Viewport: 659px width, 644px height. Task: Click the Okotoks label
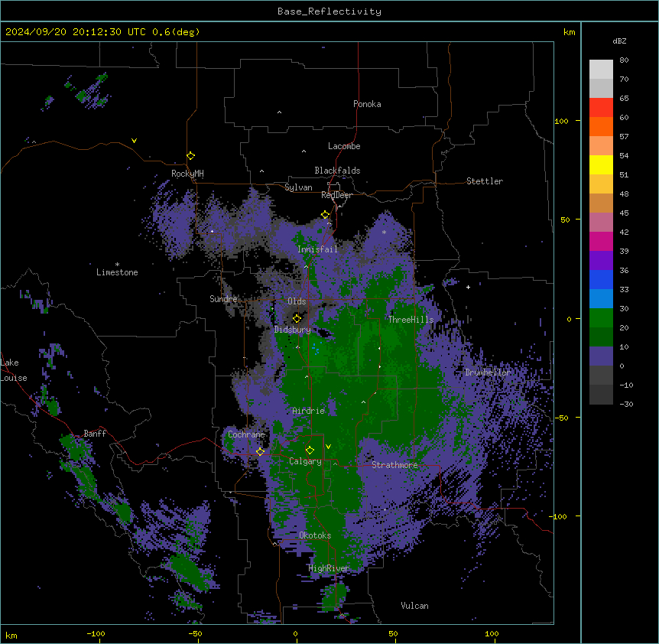[x=315, y=535]
